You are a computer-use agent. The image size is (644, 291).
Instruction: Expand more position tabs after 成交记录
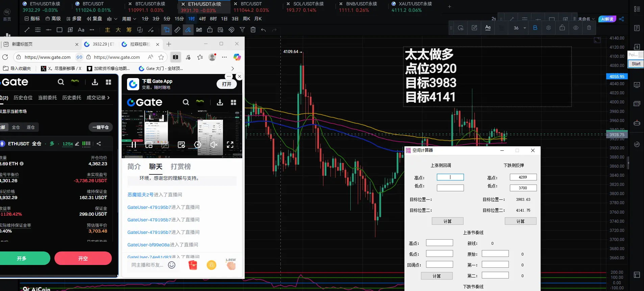108,98
